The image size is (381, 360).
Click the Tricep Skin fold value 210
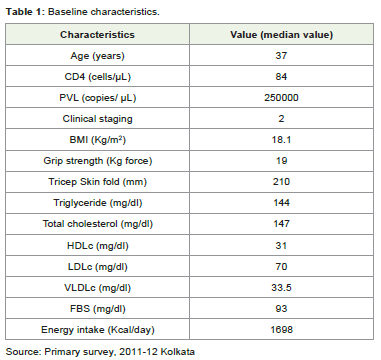click(281, 182)
